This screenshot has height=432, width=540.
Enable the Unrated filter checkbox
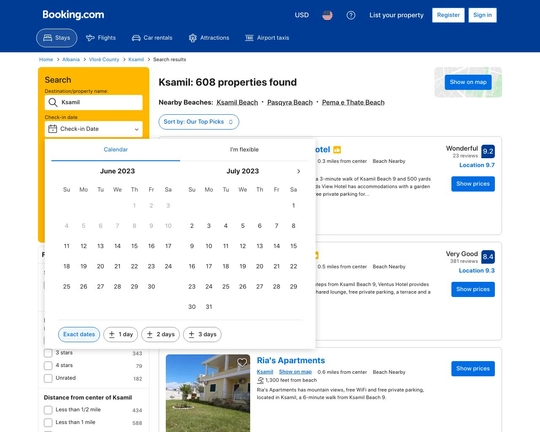pyautogui.click(x=48, y=378)
